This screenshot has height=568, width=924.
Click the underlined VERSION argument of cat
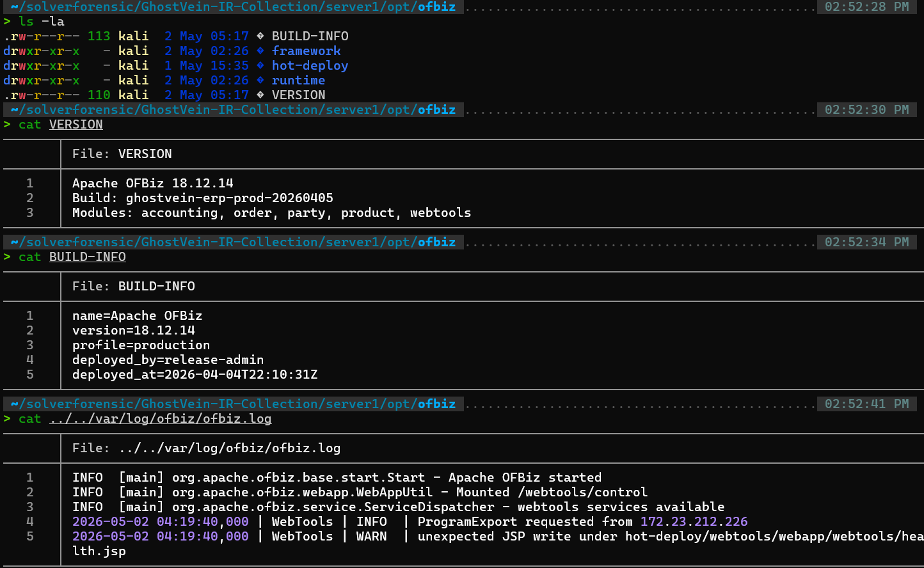(x=76, y=125)
